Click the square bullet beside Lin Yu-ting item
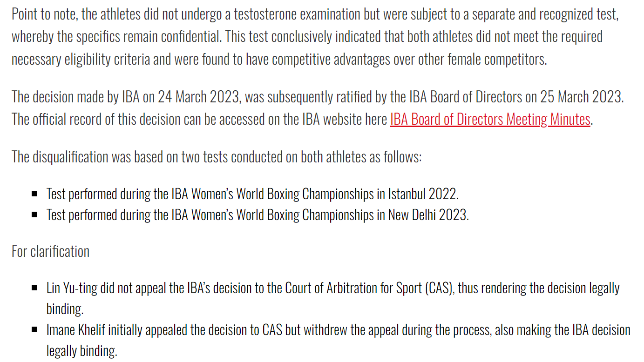 pyautogui.click(x=35, y=288)
